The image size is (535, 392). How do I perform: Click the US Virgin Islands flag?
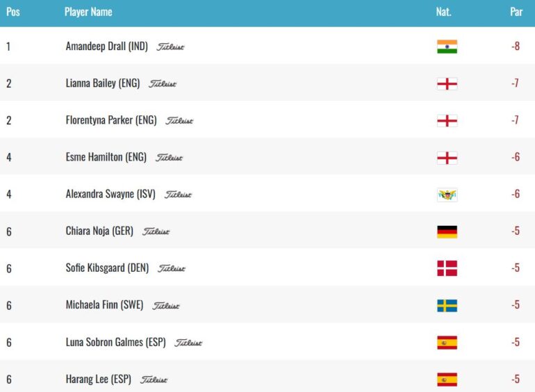[x=447, y=195]
